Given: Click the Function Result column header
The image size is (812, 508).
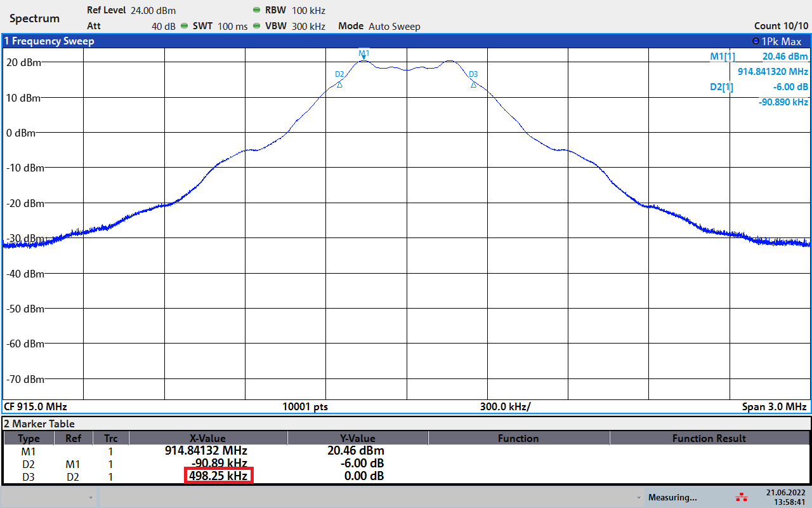Looking at the screenshot, I should (x=709, y=438).
